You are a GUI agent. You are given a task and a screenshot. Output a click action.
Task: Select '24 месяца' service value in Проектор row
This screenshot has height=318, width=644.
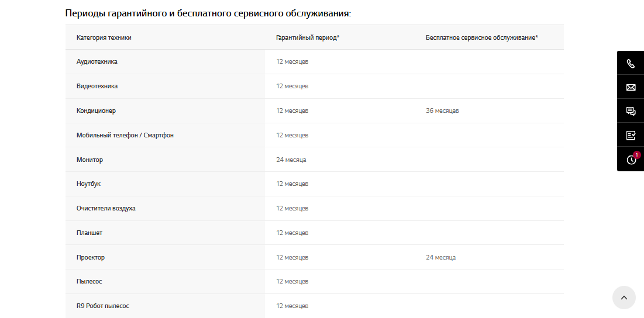coord(440,257)
